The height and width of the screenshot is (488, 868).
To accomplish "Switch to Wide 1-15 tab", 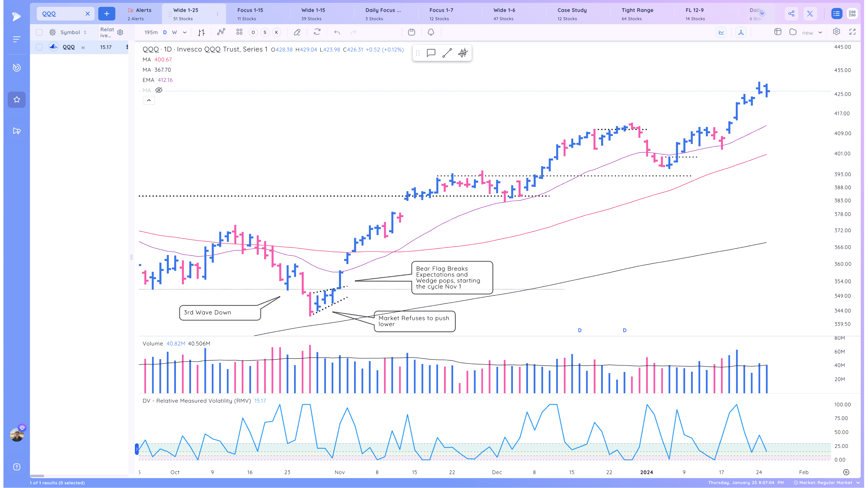I will click(x=313, y=14).
